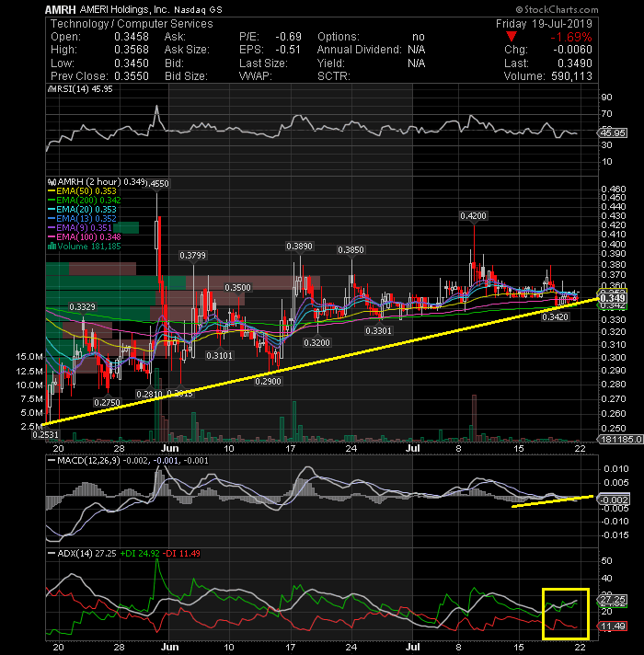
Task: Click the 45.95 RSI value tag on right axis
Action: click(613, 133)
